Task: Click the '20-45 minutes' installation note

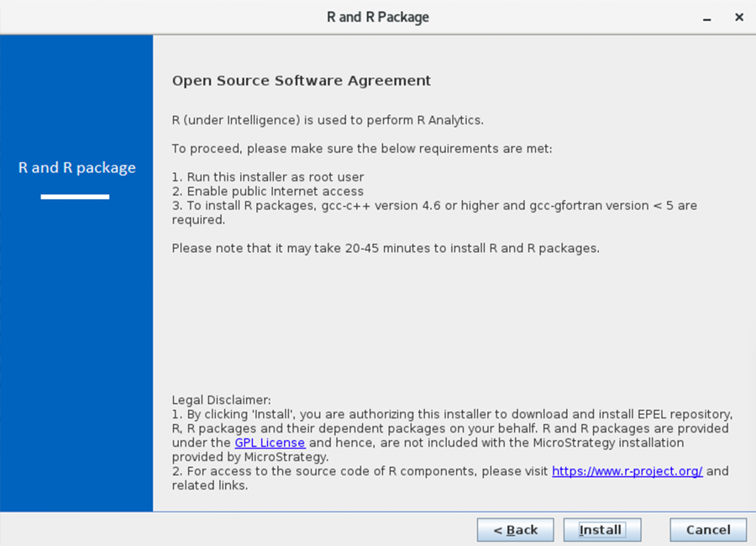Action: click(386, 249)
